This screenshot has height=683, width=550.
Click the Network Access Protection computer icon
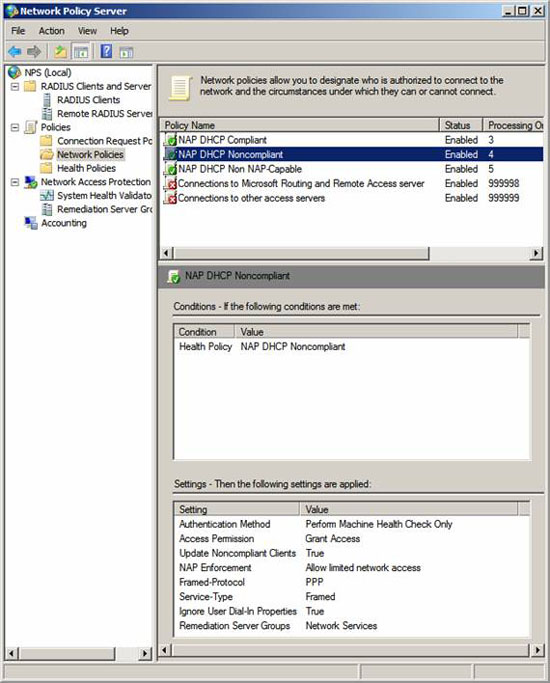coord(30,182)
